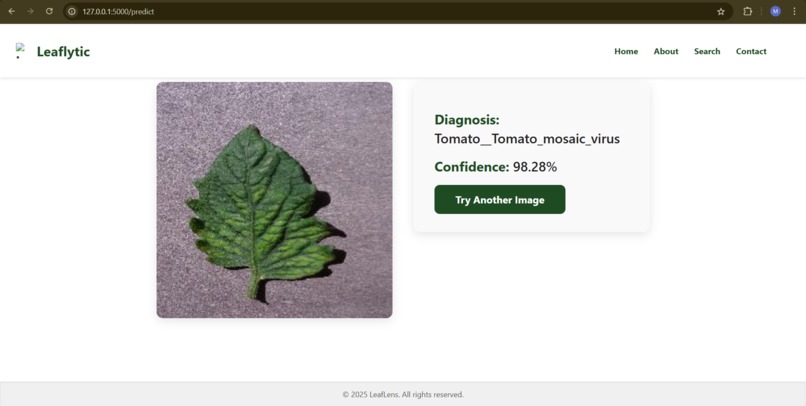806x406 pixels.
Task: Open the browser extensions puzzle icon
Action: tap(747, 11)
